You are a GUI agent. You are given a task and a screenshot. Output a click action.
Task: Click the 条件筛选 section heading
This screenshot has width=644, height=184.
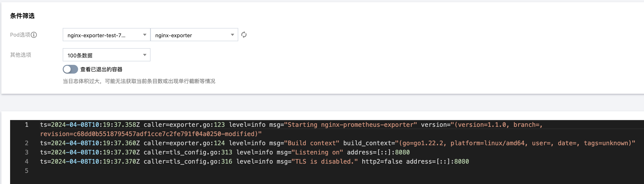[22, 16]
